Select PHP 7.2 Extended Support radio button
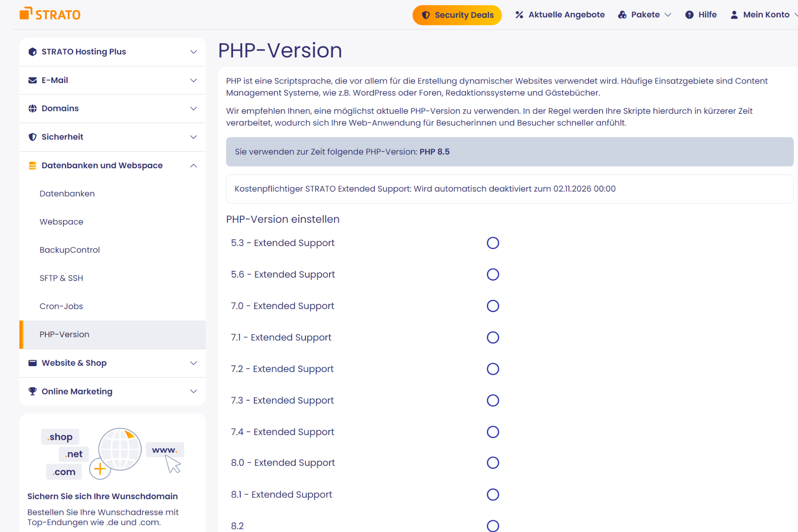The image size is (798, 532). [493, 369]
